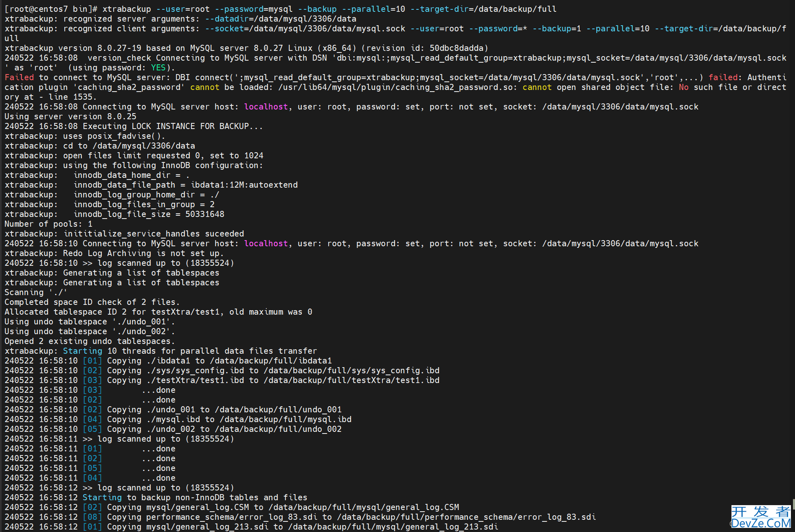
Task: Click 'Opened 2 existing undo tablespaces' line
Action: point(90,341)
